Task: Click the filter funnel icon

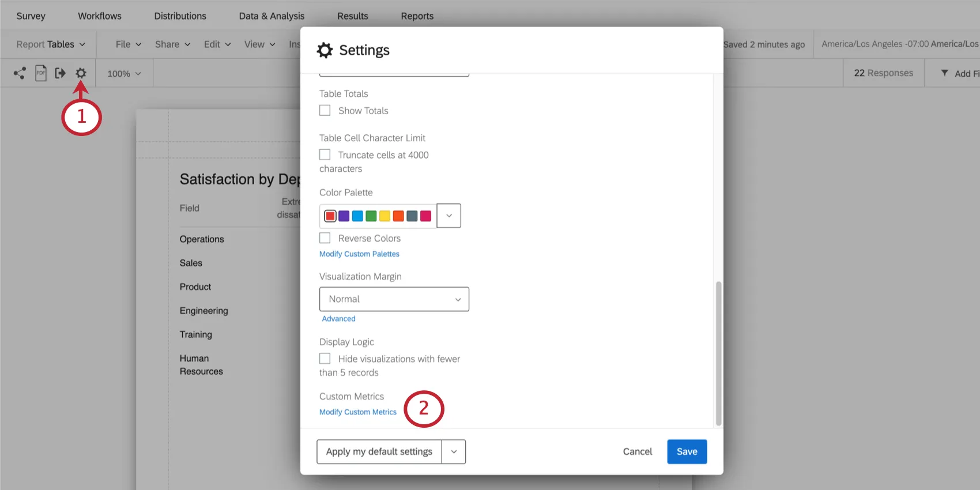Action: 944,73
